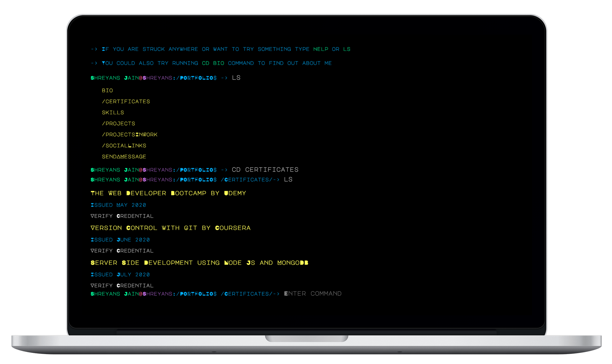Select the /PROJECTSINWORK directory entry
612x364 pixels.
(129, 134)
